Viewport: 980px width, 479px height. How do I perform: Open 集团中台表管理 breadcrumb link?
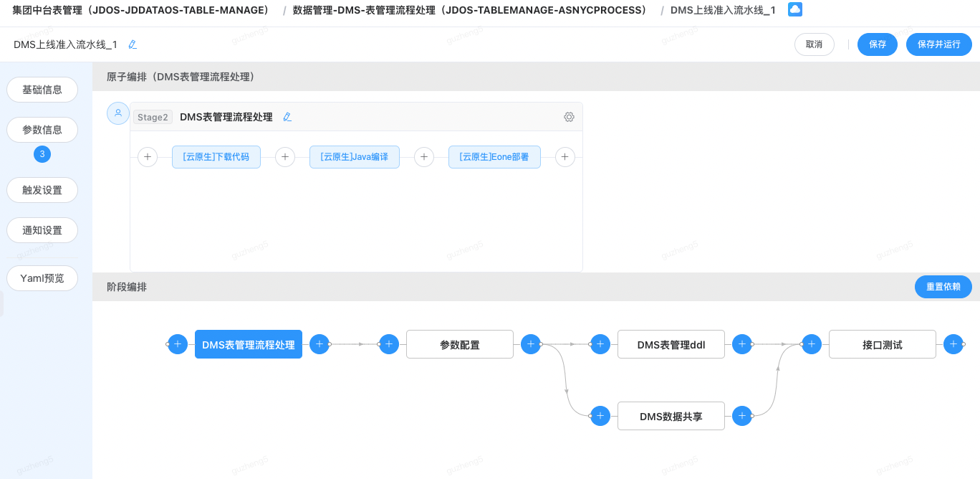click(143, 10)
